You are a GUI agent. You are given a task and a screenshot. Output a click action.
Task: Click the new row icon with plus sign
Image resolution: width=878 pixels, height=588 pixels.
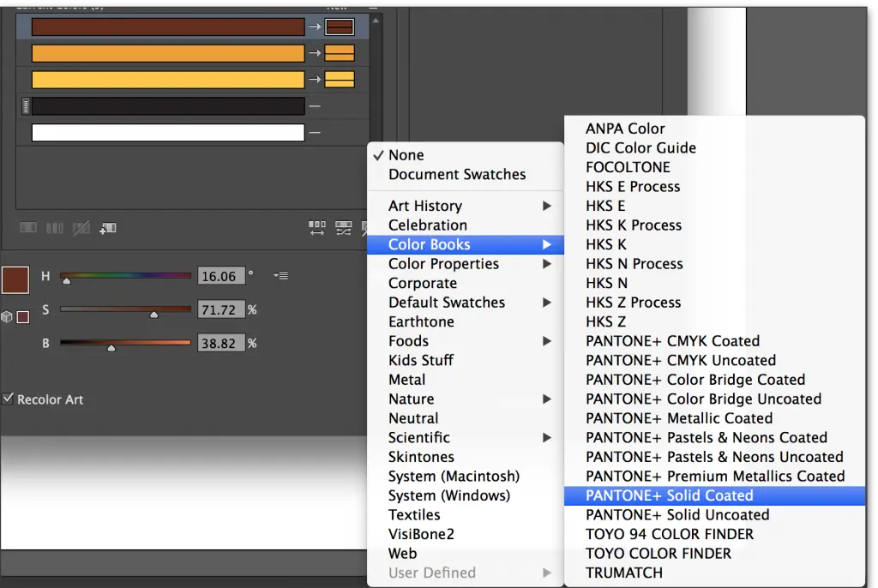(x=108, y=228)
